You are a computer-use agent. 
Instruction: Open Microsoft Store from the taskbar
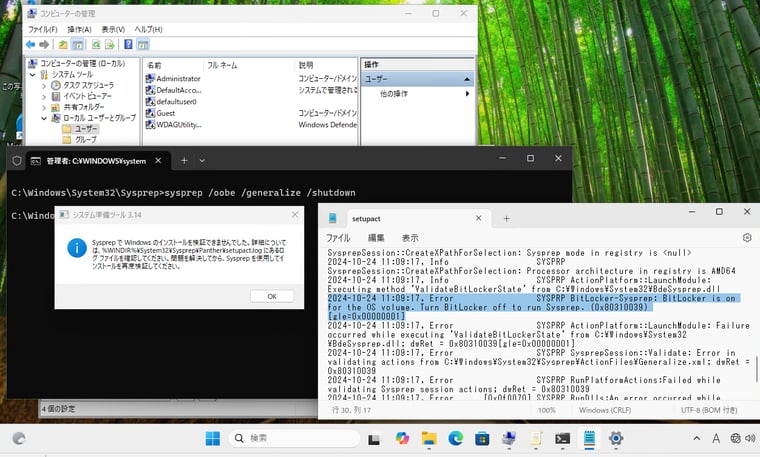pyautogui.click(x=482, y=439)
